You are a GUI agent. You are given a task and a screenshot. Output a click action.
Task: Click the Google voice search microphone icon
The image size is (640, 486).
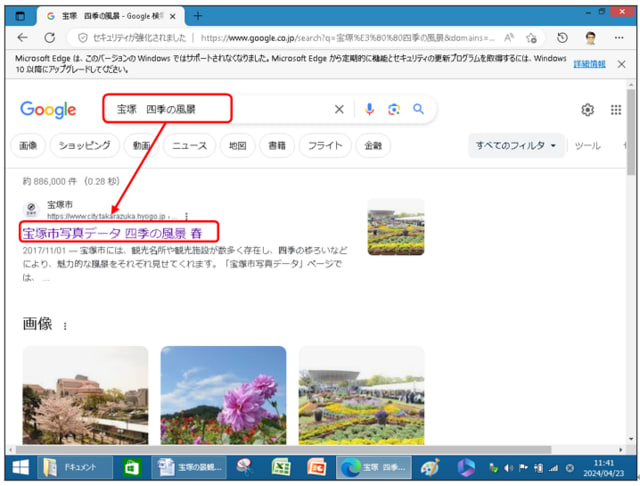click(x=369, y=110)
